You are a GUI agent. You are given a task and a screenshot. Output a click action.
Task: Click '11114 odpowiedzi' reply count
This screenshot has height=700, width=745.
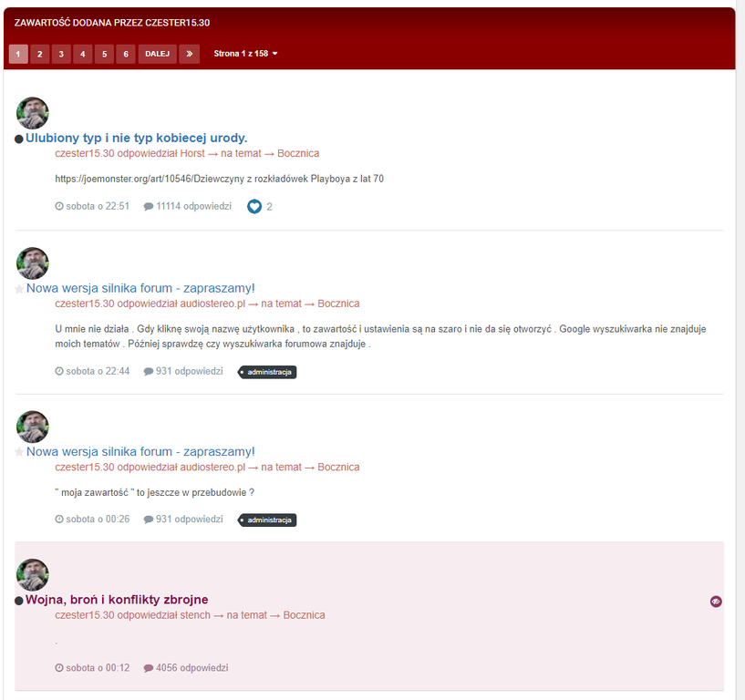(194, 207)
